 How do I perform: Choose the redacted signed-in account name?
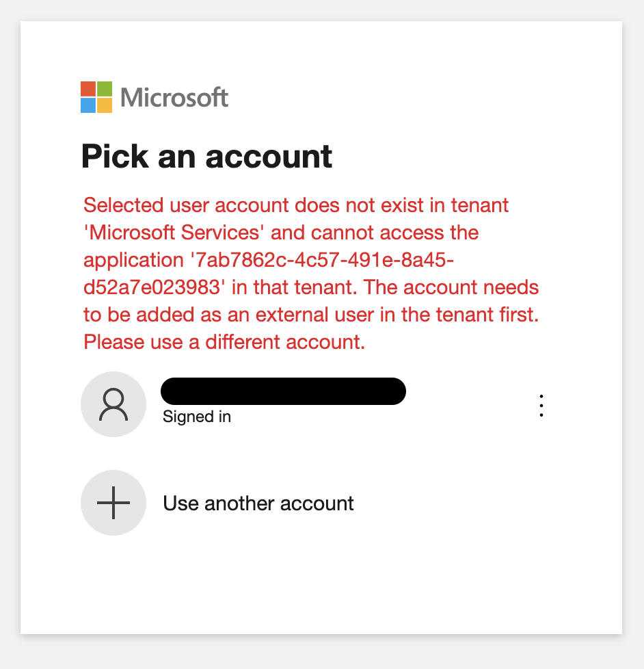[283, 391]
